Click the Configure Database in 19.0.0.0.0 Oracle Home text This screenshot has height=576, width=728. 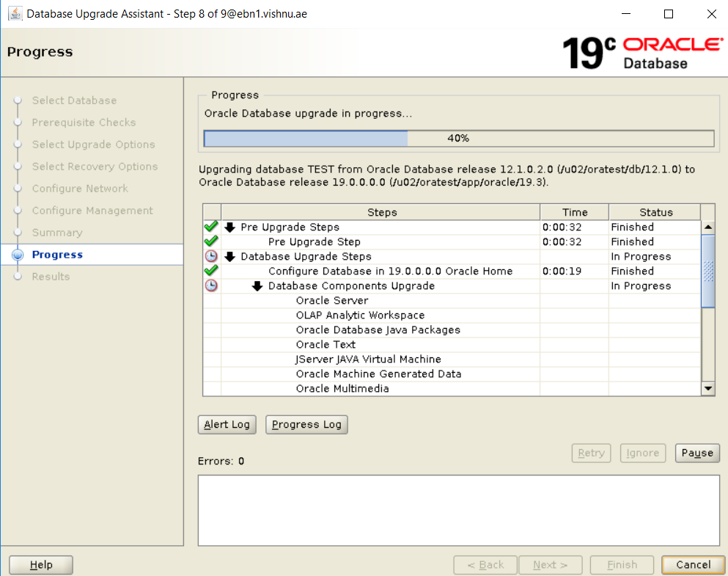(391, 271)
